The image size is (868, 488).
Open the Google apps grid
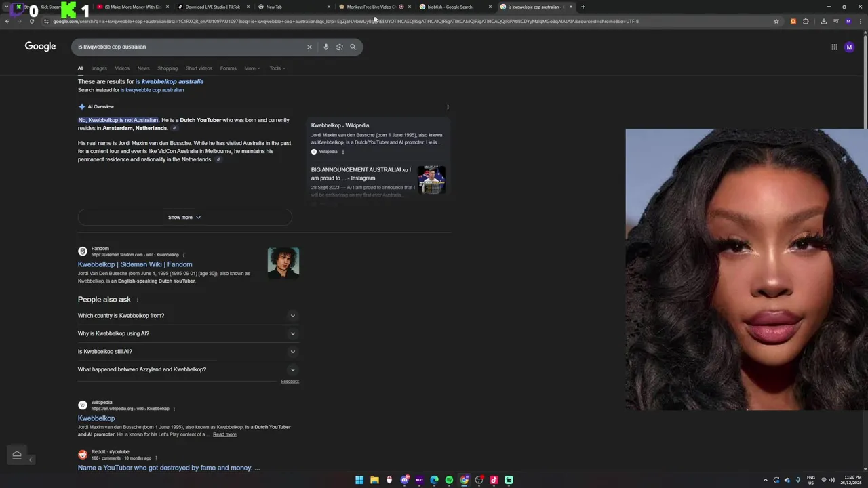pos(834,47)
